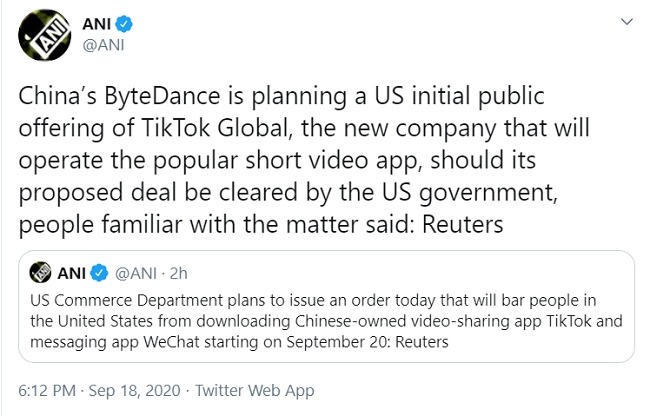Click the @ANI handle under the top name
The width and height of the screenshot is (650, 416).
(x=101, y=44)
